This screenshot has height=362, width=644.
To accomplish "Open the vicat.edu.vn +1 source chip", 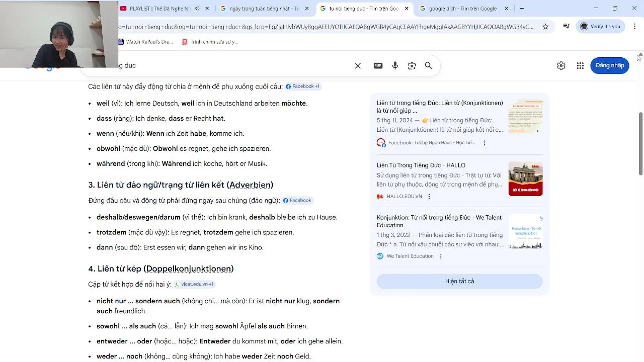I will (x=194, y=284).
